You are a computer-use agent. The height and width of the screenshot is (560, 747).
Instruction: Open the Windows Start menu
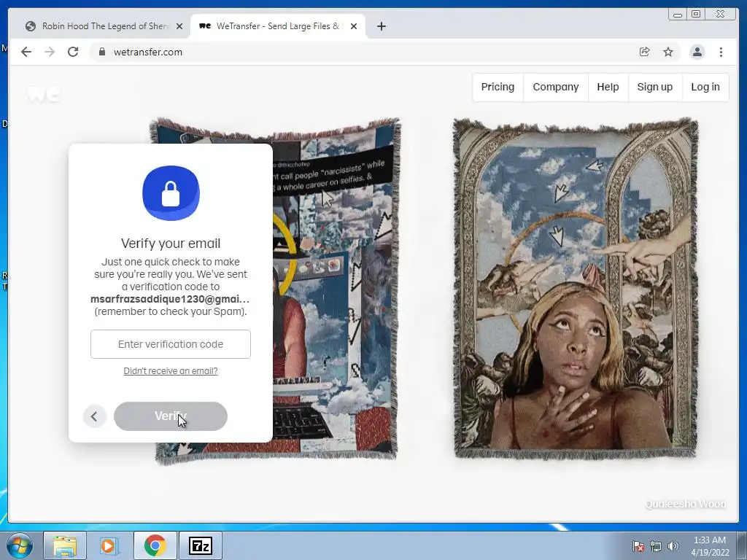coord(20,545)
